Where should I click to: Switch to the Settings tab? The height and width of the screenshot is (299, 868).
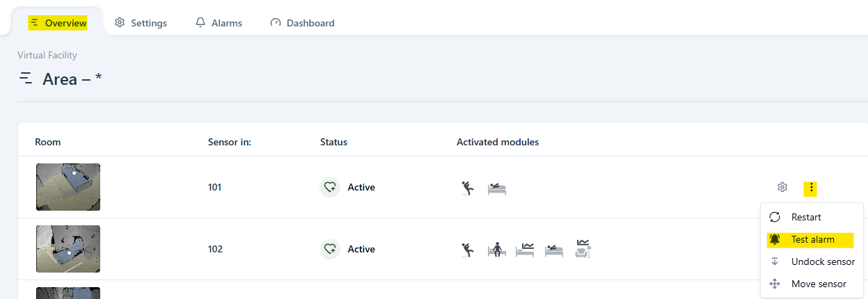tap(141, 23)
